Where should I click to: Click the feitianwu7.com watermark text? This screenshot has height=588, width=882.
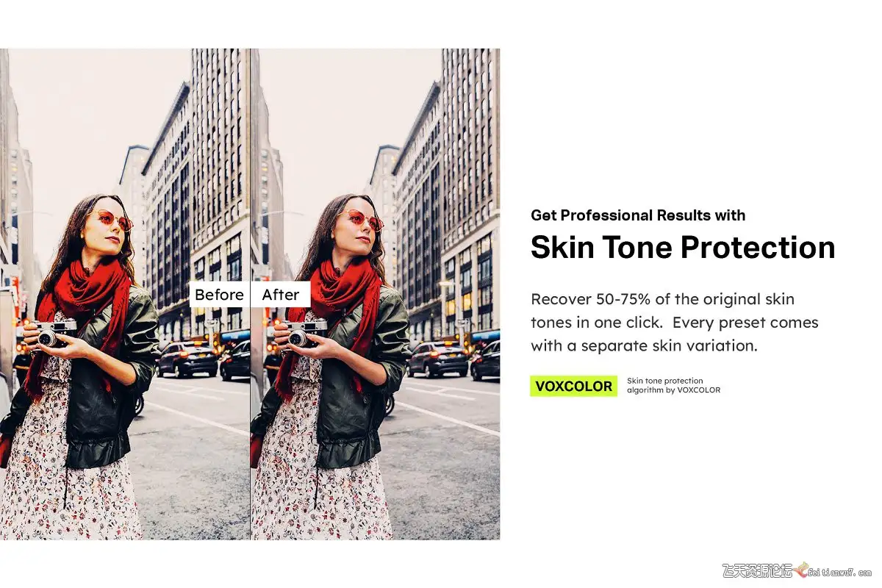(x=840, y=571)
